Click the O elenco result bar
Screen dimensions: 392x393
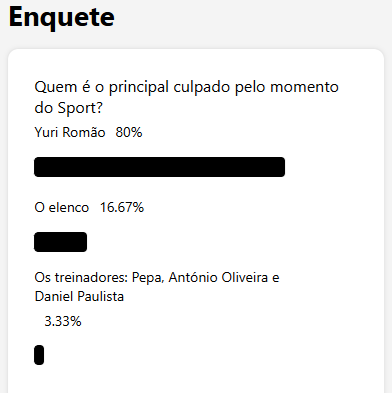[x=61, y=242]
